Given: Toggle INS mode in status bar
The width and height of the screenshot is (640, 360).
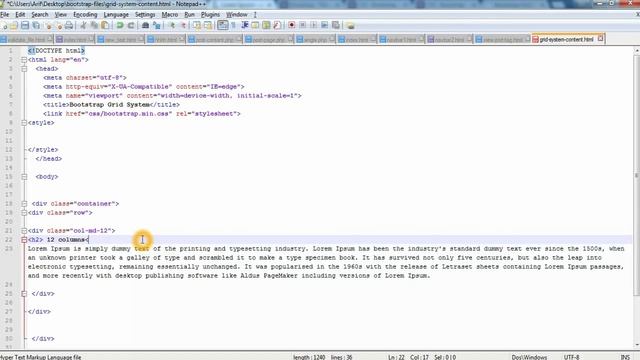Looking at the screenshot, I should tap(625, 357).
